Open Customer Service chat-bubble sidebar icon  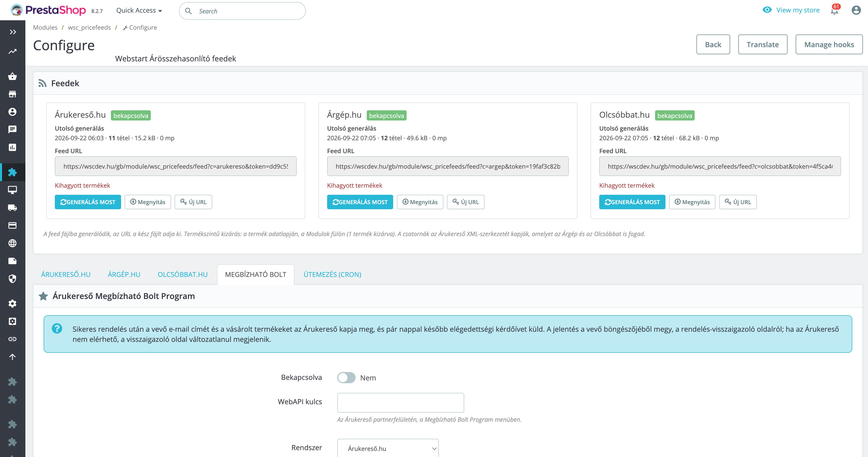click(12, 129)
